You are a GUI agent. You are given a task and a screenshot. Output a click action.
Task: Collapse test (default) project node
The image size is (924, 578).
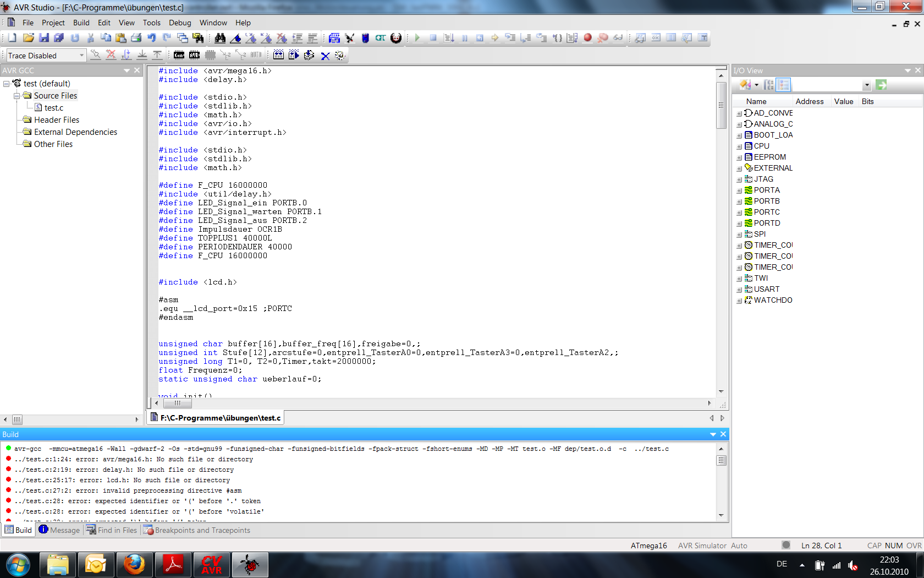(7, 84)
